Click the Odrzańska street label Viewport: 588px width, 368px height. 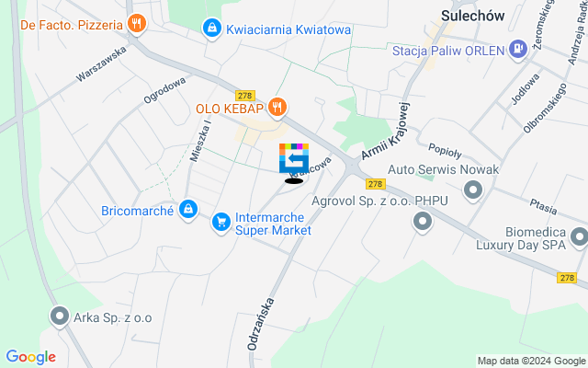(260, 324)
